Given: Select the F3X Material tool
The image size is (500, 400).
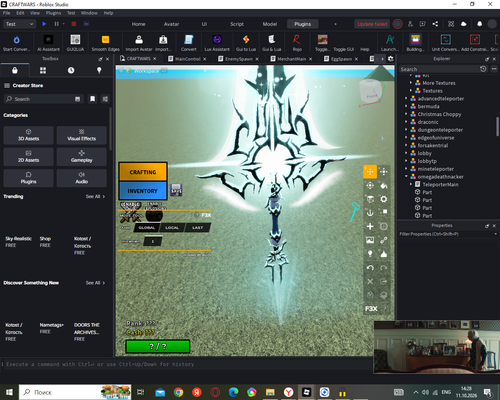Looking at the screenshot, I should (384, 199).
